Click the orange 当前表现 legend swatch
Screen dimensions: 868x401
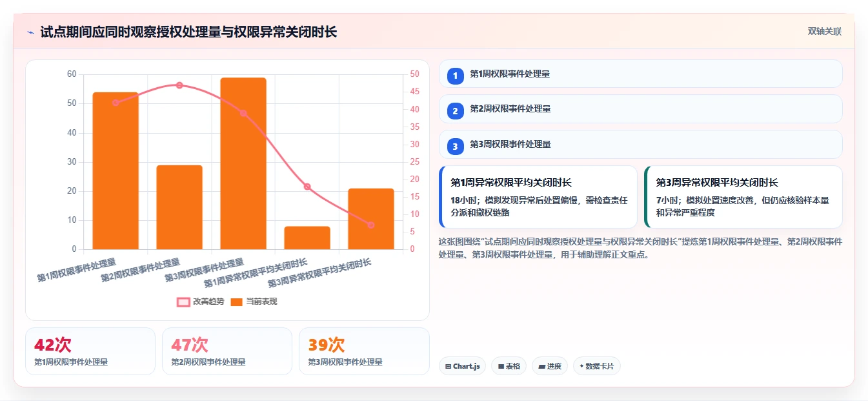point(237,302)
